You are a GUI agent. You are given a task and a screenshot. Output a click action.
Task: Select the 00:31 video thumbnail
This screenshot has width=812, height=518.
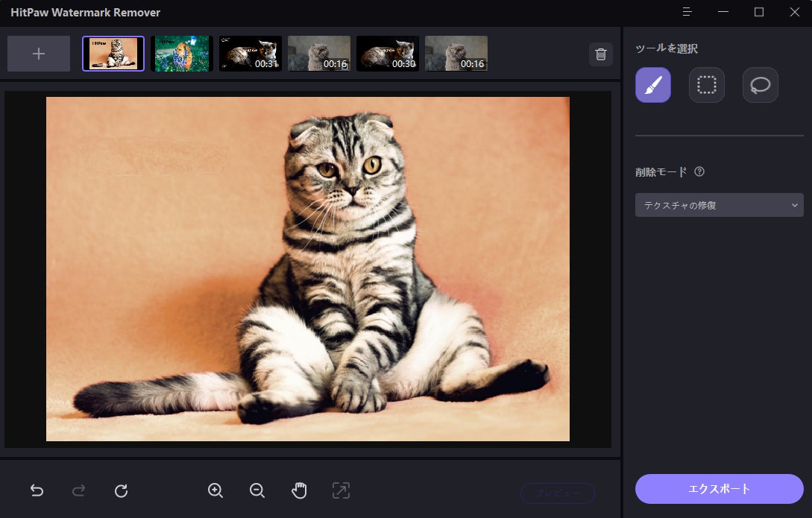pyautogui.click(x=251, y=54)
